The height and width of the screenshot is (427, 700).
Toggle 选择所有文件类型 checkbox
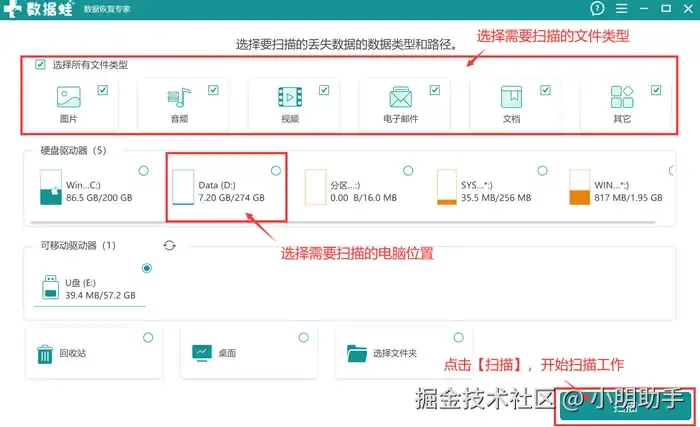[40, 64]
